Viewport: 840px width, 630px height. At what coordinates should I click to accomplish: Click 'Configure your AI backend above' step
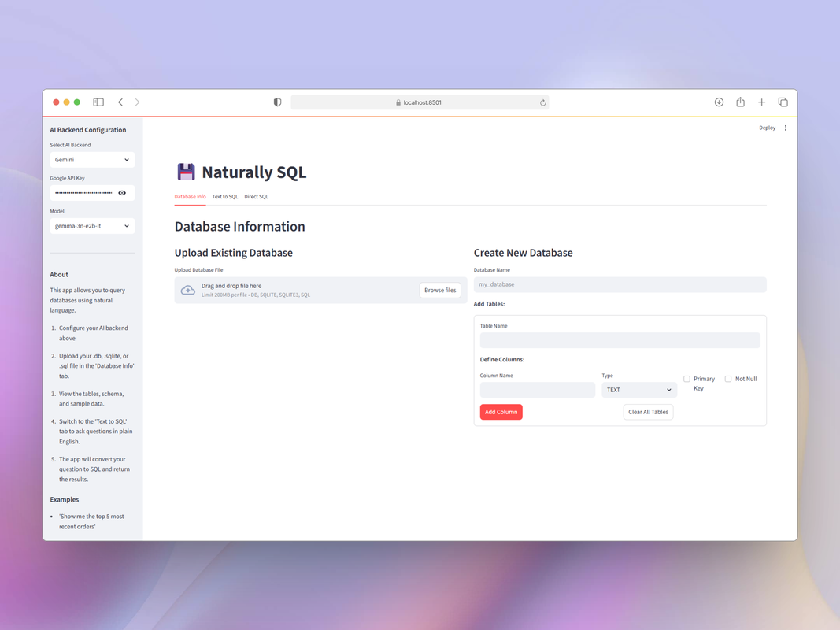click(93, 332)
